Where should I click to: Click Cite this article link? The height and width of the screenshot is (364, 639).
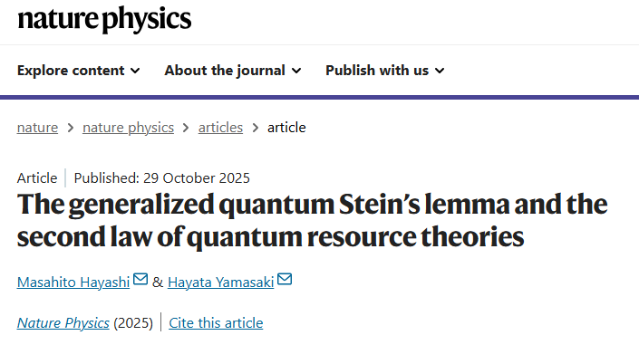216,322
